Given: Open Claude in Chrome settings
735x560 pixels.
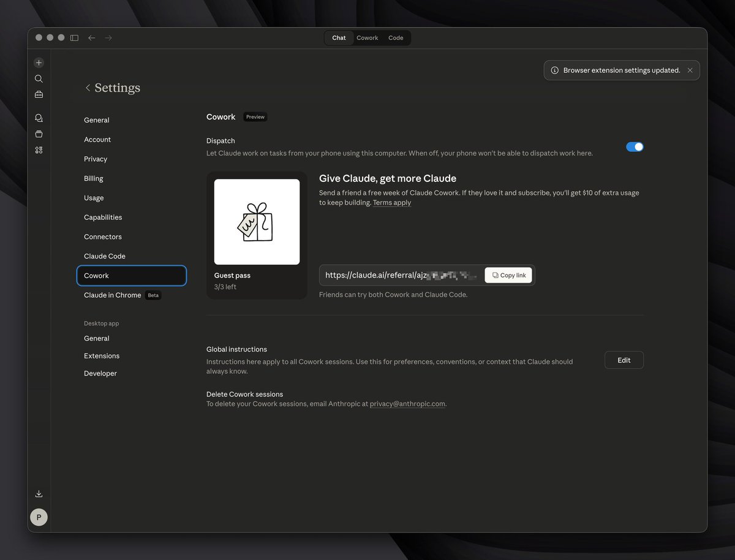Looking at the screenshot, I should click(113, 295).
